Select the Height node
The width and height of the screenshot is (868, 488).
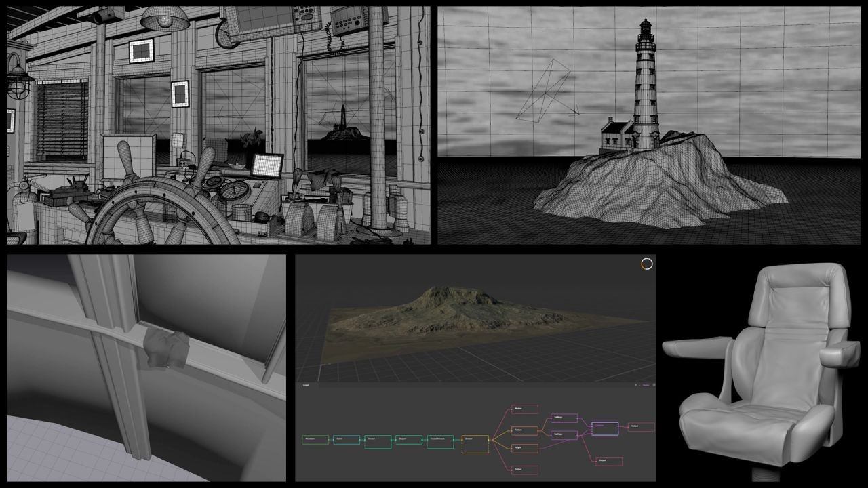tap(524, 448)
